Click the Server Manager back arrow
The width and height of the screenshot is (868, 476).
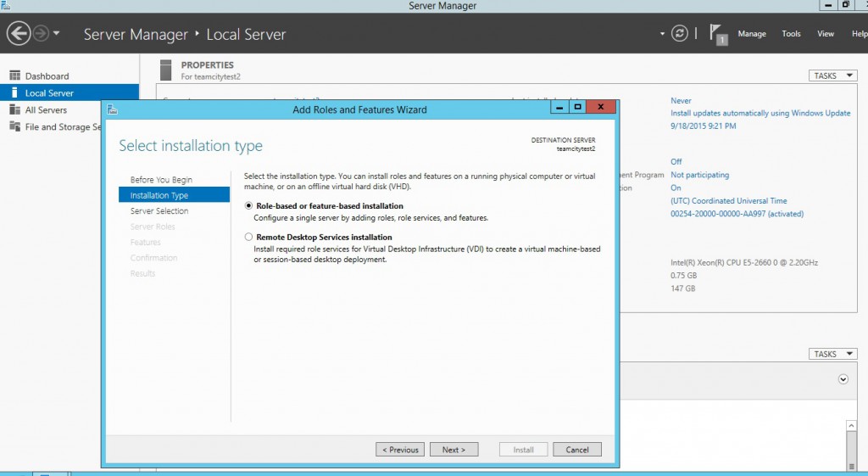click(19, 34)
